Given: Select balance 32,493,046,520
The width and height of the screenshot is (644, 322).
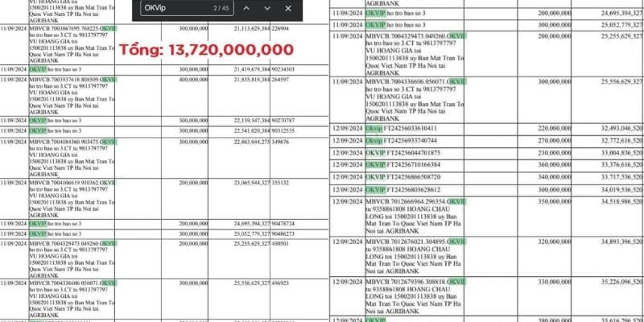Looking at the screenshot, I should point(616,128).
